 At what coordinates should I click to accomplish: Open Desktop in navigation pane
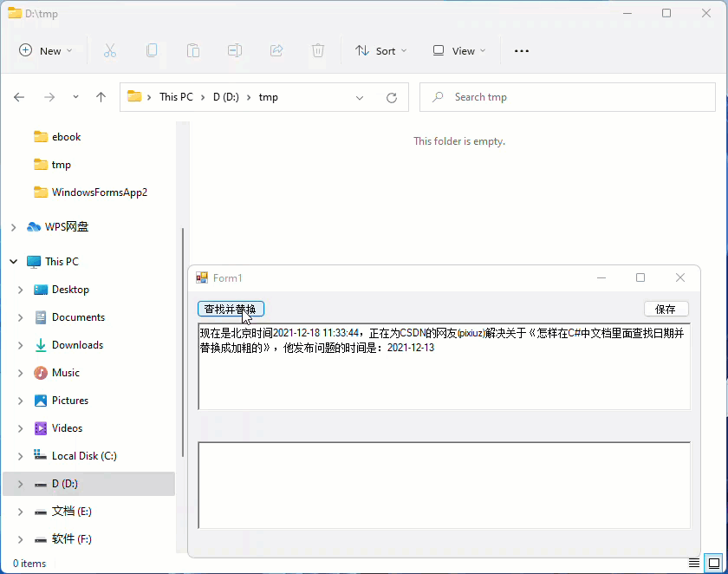[x=70, y=290]
